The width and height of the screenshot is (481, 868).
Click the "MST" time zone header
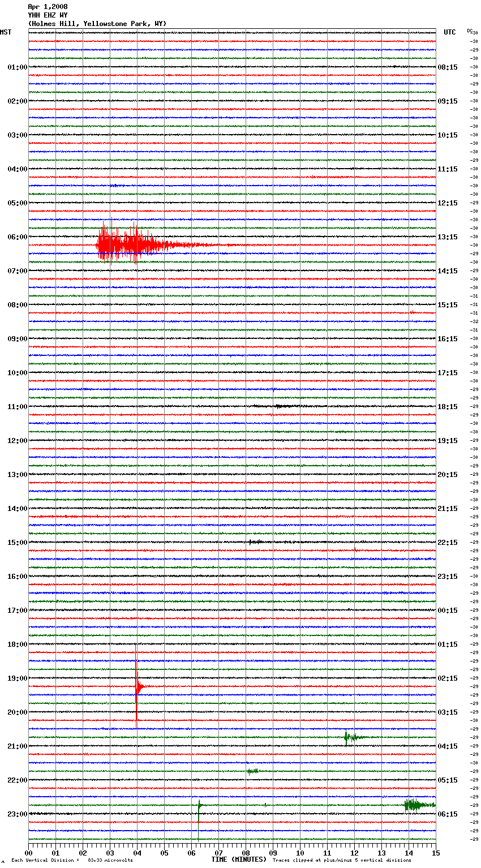click(6, 32)
